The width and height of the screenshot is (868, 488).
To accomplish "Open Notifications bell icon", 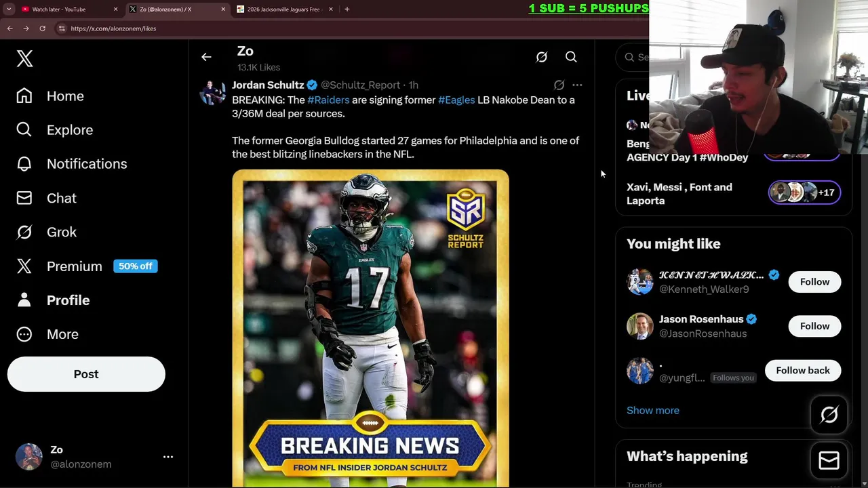I will tap(24, 164).
